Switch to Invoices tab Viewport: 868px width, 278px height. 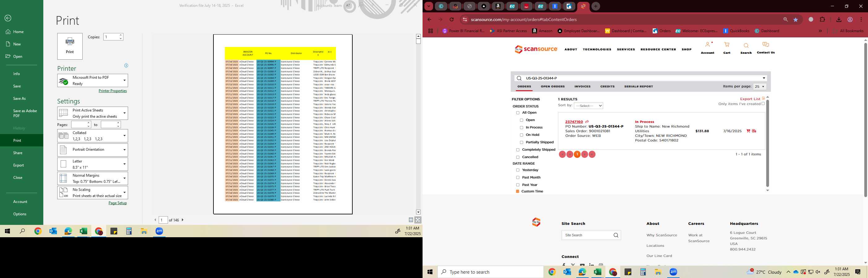pos(582,86)
